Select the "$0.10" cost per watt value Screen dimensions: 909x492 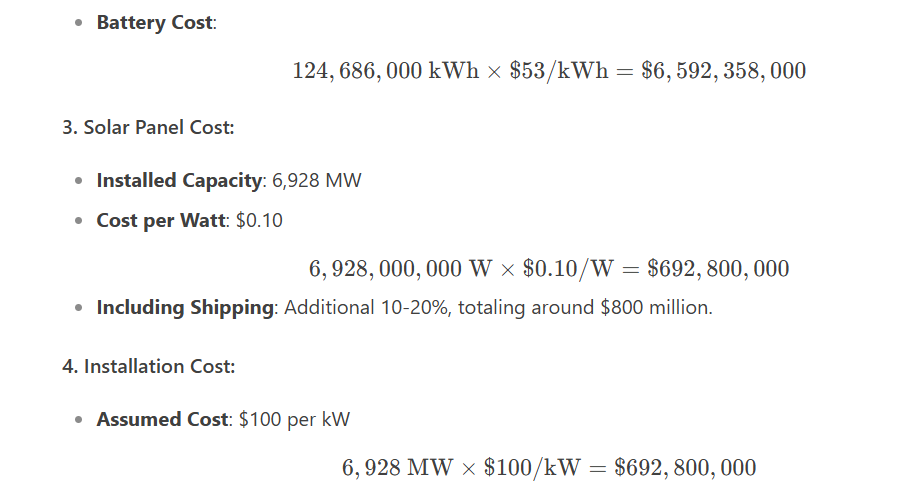(259, 220)
